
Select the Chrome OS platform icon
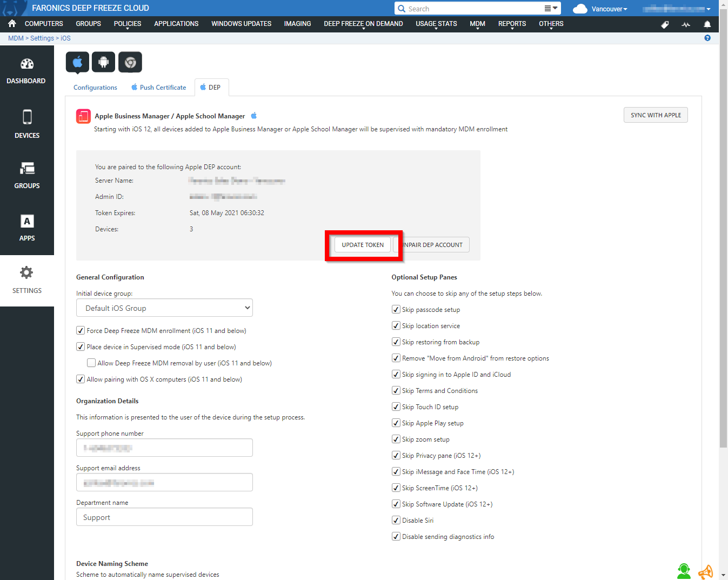tap(130, 62)
